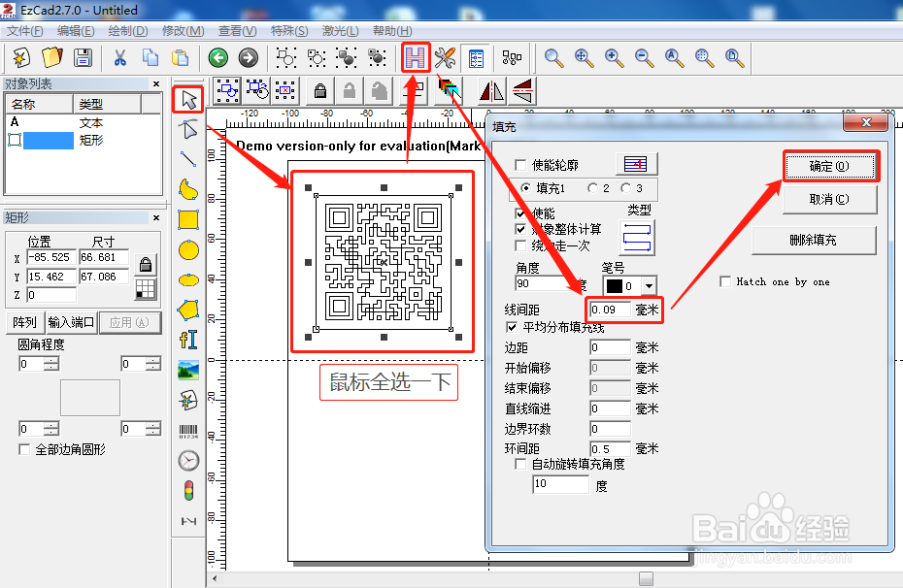Screen dimensions: 903x588
Task: Click the X position field
Action: pos(51,257)
